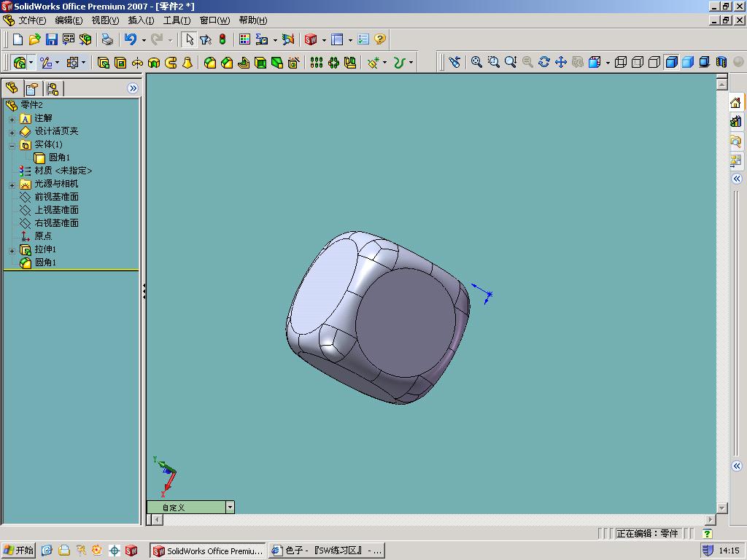Collapse the 实体(1) folder

click(12, 145)
